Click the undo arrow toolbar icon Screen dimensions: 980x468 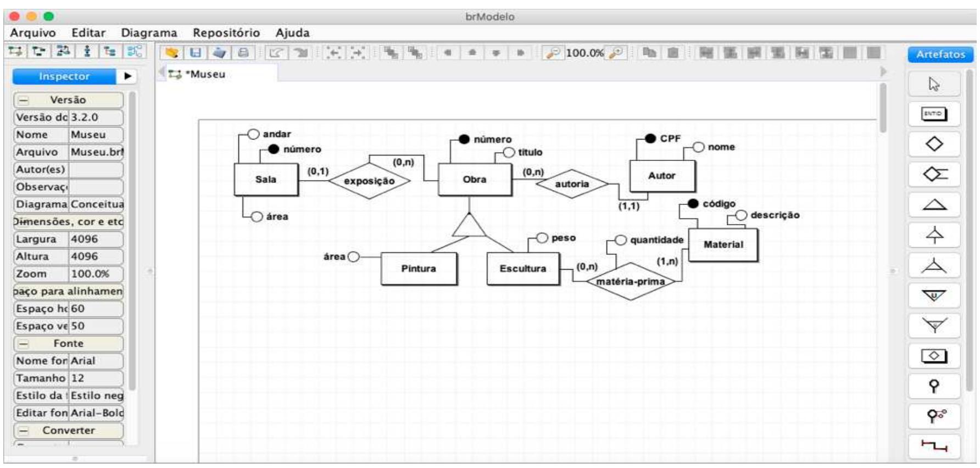click(276, 53)
